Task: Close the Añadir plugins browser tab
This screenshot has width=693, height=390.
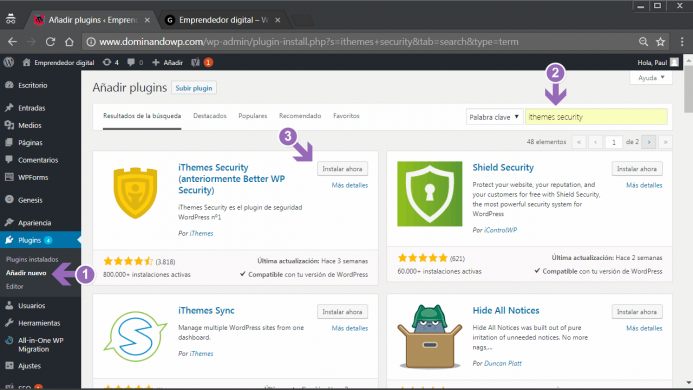Action: tap(147, 20)
